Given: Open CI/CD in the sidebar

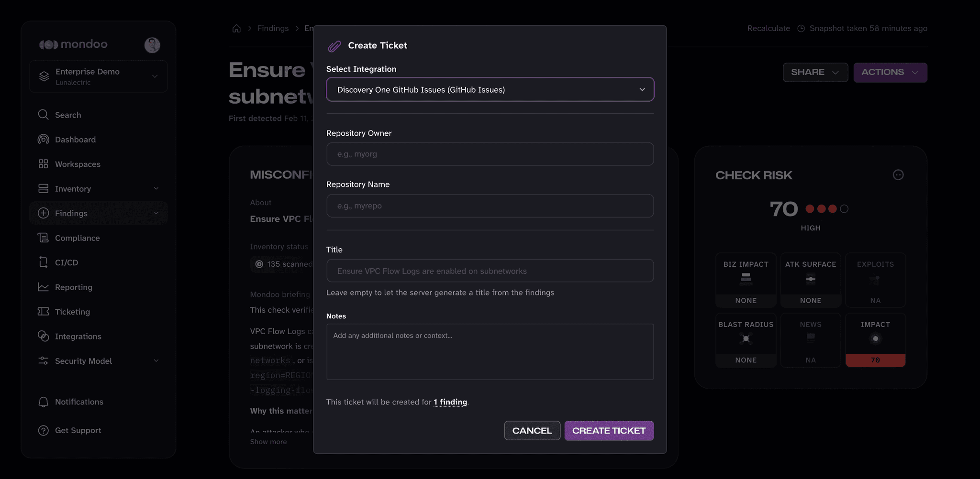Looking at the screenshot, I should [x=98, y=262].
